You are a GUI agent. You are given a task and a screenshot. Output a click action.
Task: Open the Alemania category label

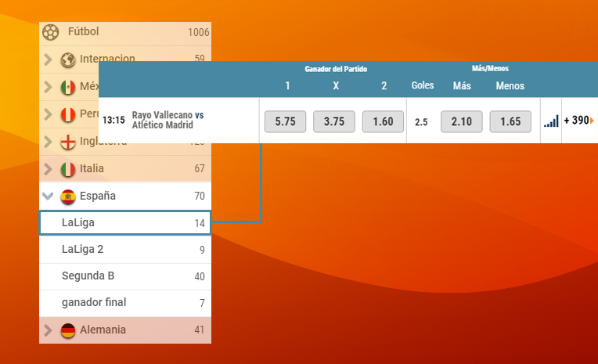point(103,330)
